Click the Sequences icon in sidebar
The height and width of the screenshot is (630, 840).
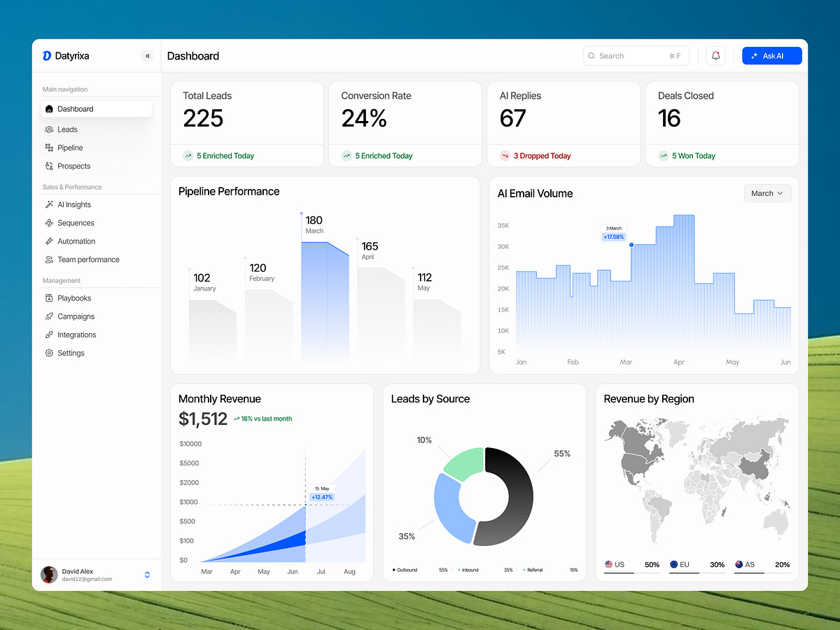(49, 223)
